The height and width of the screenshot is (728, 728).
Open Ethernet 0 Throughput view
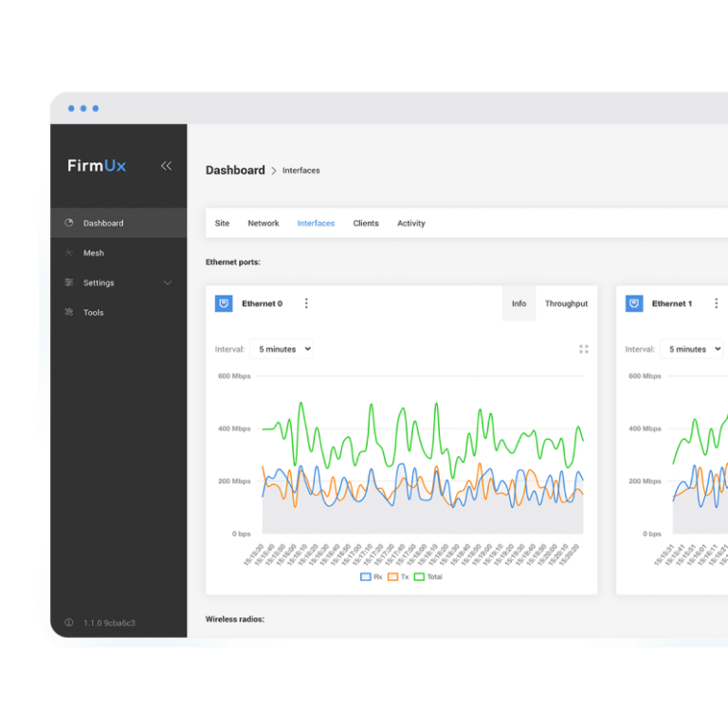[566, 303]
